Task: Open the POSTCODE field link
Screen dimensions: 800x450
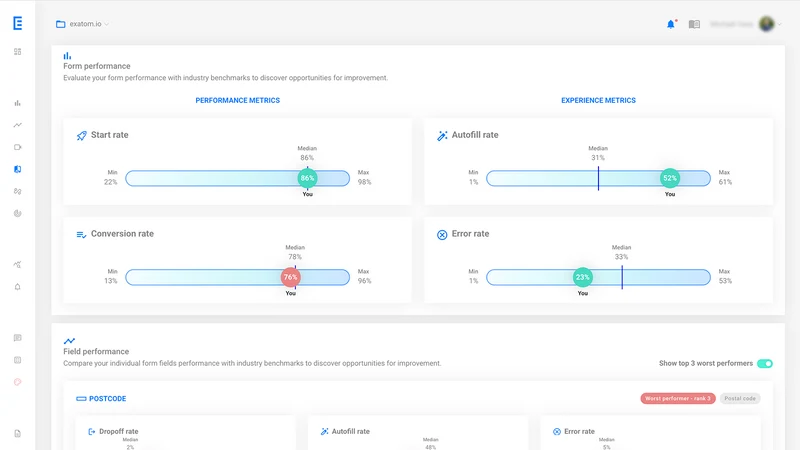Action: (108, 398)
